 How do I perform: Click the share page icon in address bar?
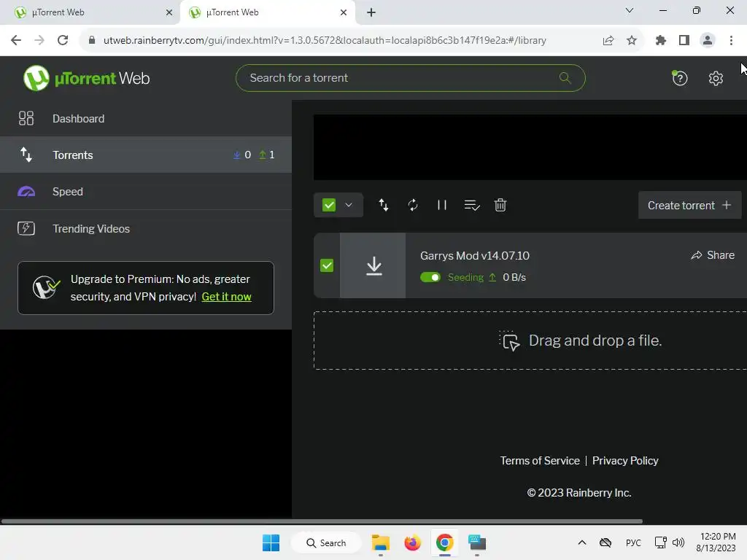pyautogui.click(x=608, y=41)
